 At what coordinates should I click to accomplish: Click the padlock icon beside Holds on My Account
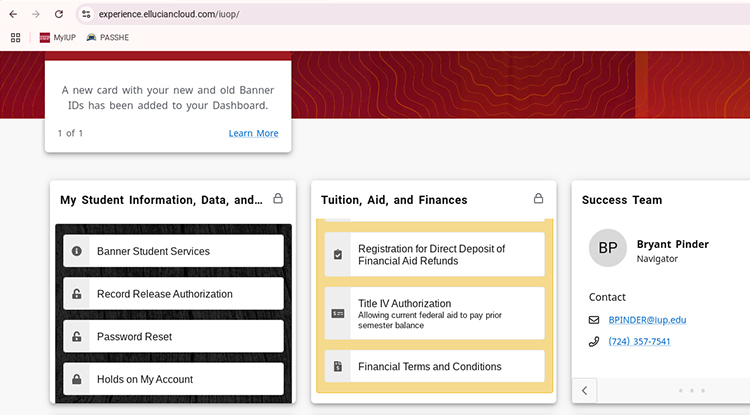coord(77,379)
